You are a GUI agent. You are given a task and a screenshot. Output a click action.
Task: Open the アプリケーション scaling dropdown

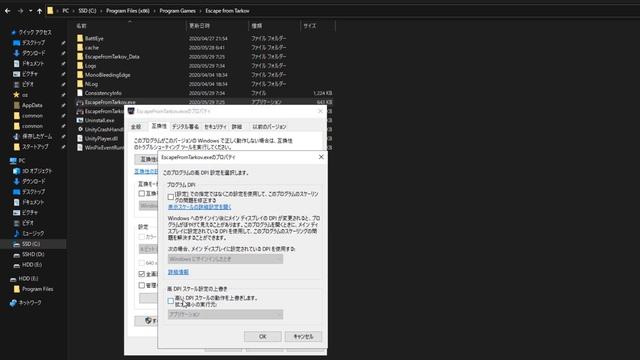pos(225,315)
